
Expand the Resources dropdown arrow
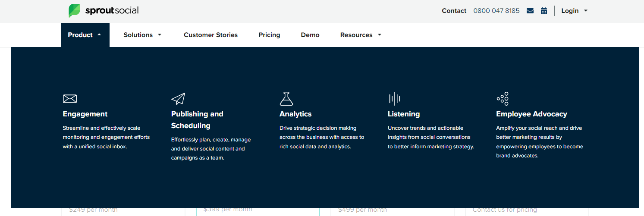pyautogui.click(x=380, y=35)
